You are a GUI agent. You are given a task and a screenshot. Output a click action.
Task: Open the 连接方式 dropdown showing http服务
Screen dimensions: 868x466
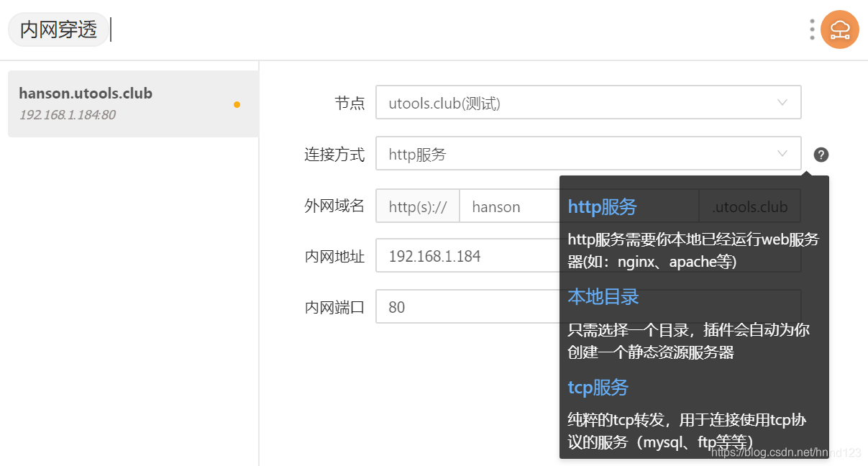588,154
